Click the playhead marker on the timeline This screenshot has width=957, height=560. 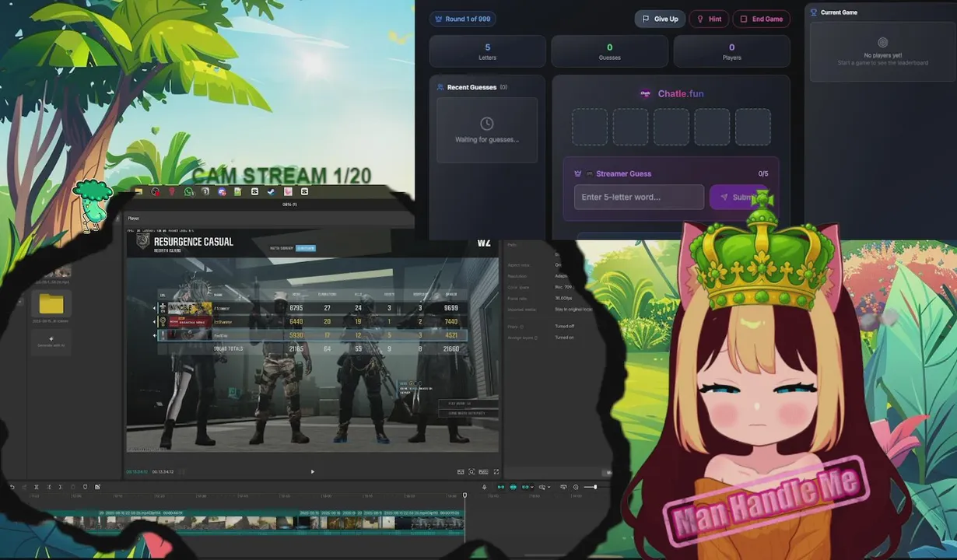tap(464, 495)
